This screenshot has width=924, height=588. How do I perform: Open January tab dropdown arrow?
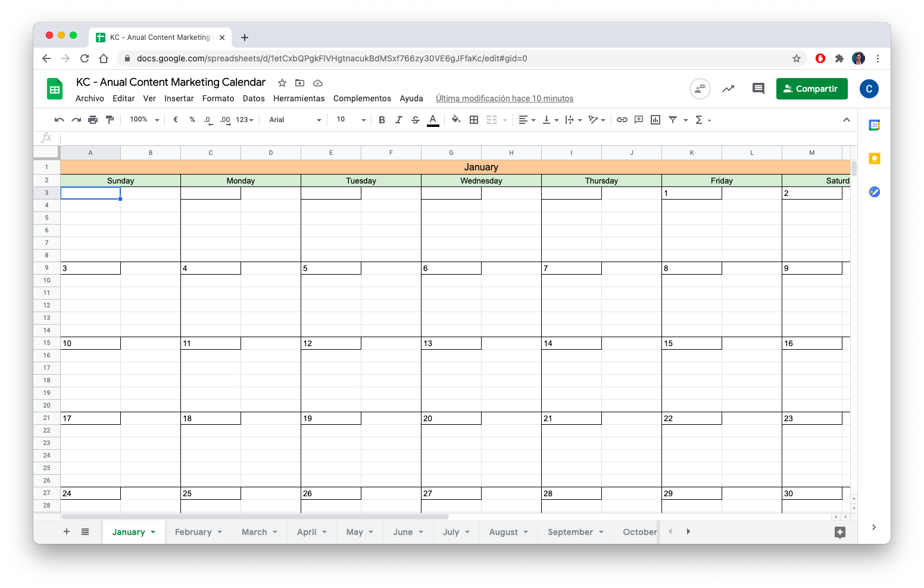[x=153, y=532]
